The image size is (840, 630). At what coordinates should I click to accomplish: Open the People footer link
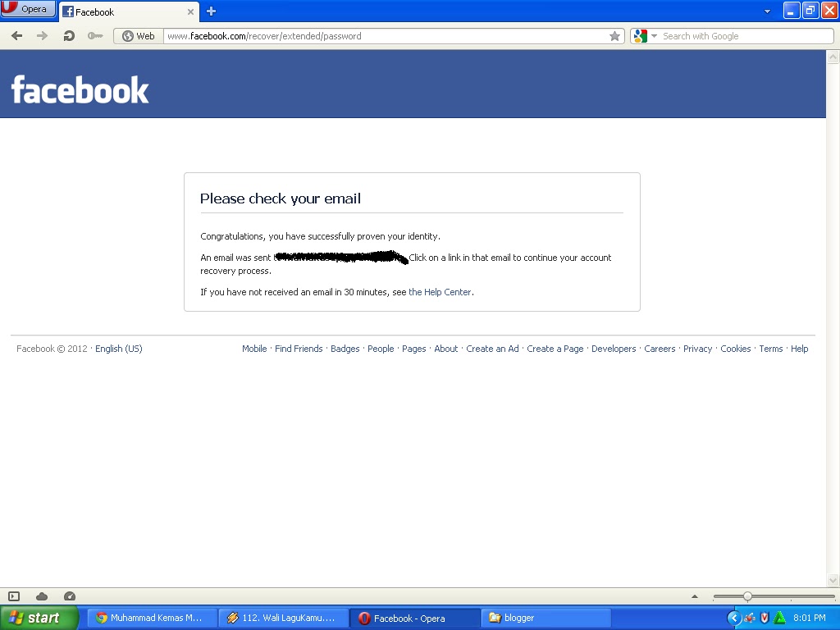[x=381, y=349]
